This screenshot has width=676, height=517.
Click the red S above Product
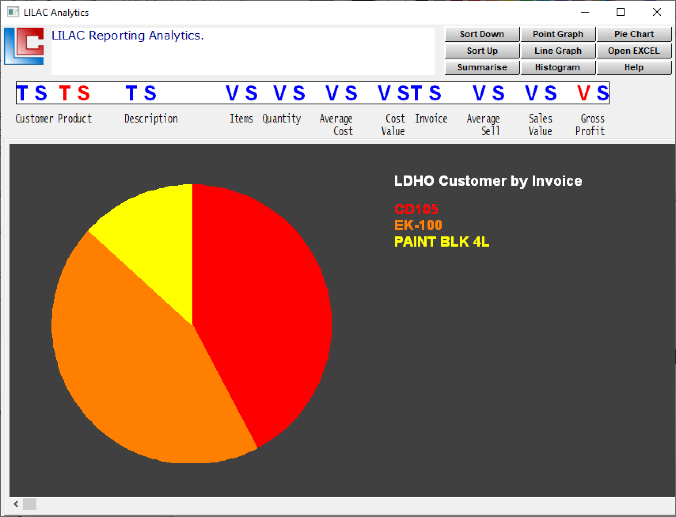(x=83, y=93)
